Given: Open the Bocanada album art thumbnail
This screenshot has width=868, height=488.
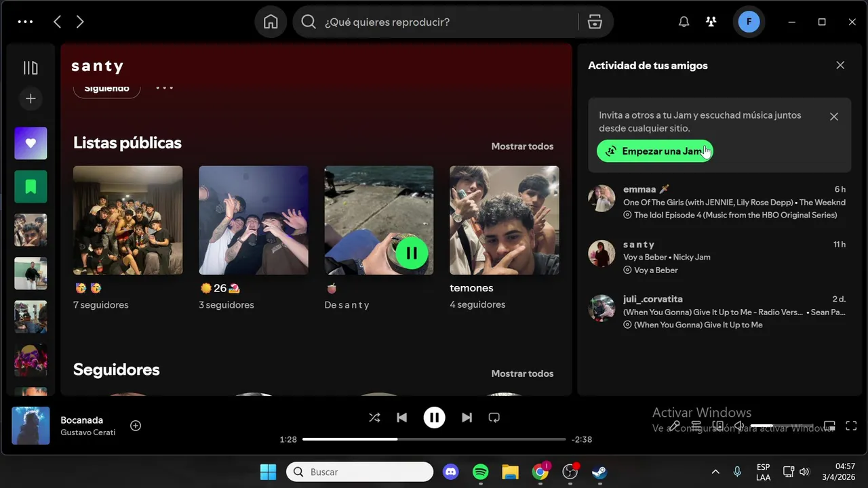Looking at the screenshot, I should [x=31, y=426].
